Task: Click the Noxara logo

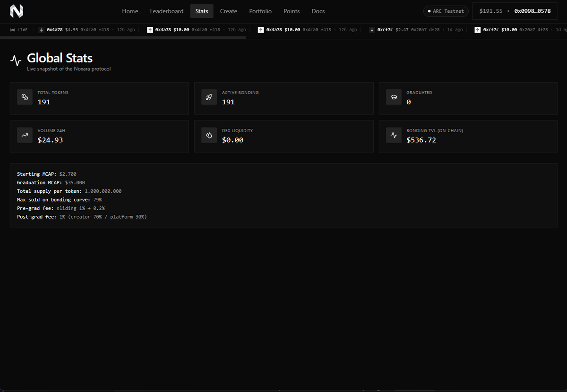Action: pyautogui.click(x=17, y=11)
